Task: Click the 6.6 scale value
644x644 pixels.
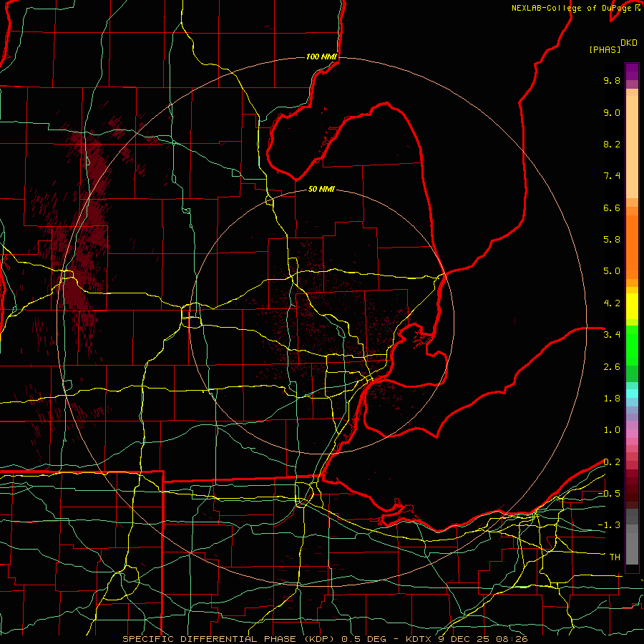Action: pos(612,208)
